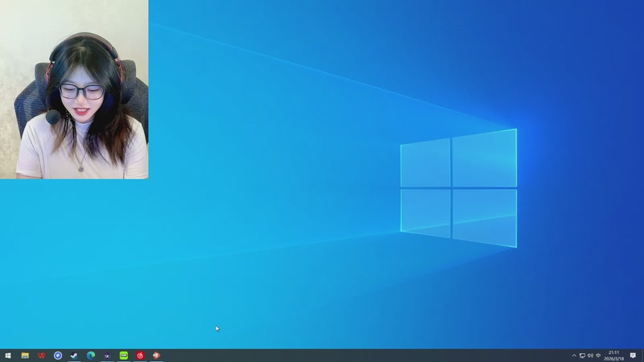Open the volume control tray icon

click(x=590, y=356)
